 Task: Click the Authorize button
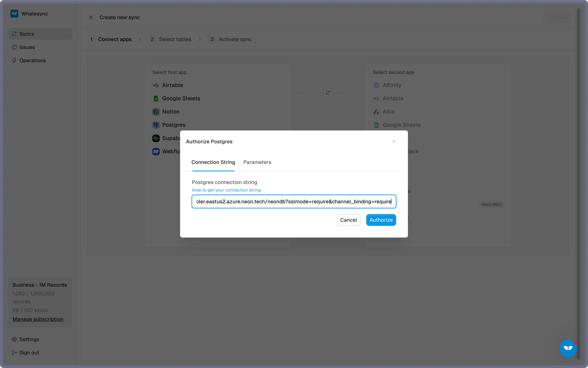click(381, 220)
